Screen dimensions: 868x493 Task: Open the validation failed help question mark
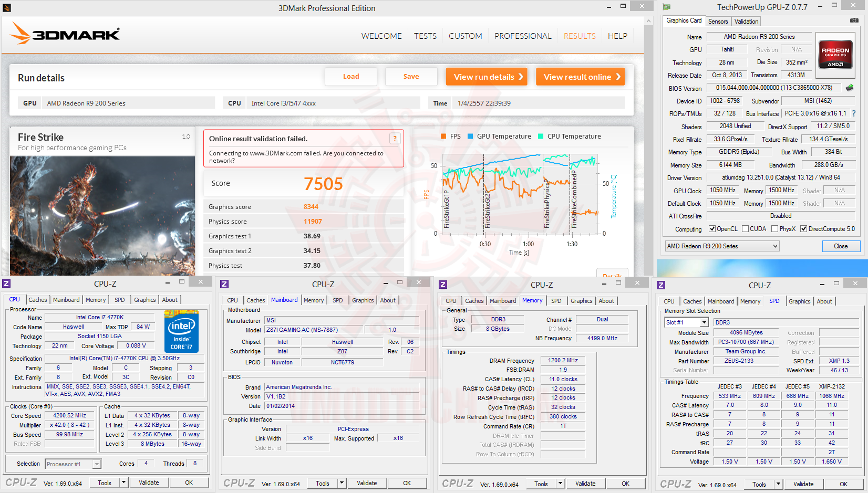[395, 139]
